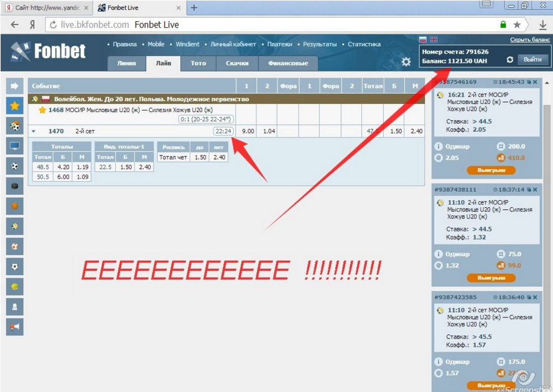The height and width of the screenshot is (392, 553).
Task: Show all sports using multi-ball sidebar icon
Action: click(15, 126)
